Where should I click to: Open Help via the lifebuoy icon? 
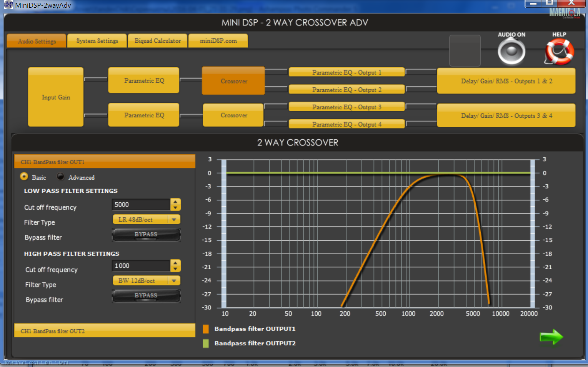click(x=560, y=52)
